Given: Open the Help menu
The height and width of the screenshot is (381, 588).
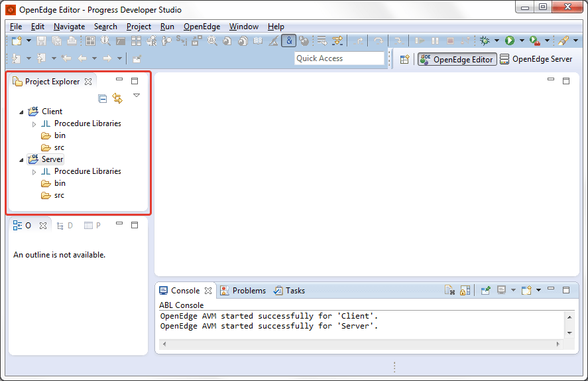Looking at the screenshot, I should (276, 27).
